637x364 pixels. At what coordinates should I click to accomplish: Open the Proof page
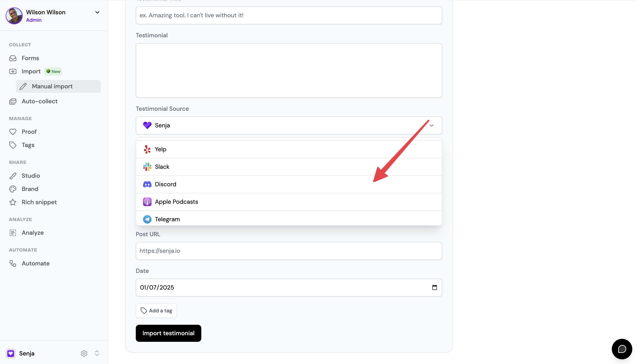point(29,132)
